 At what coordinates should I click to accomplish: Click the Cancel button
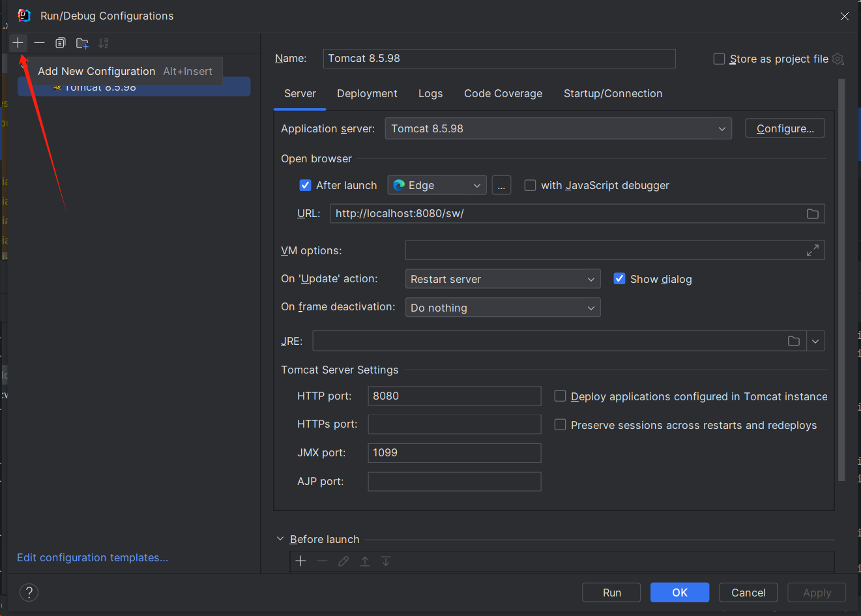click(748, 593)
